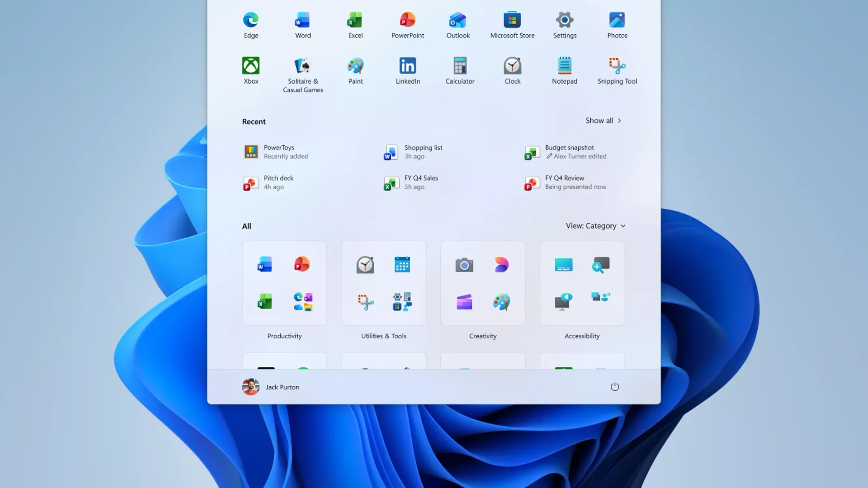Open Snipping Tool in Utilities & Tools category
Screen dimensions: 868x488
click(365, 302)
